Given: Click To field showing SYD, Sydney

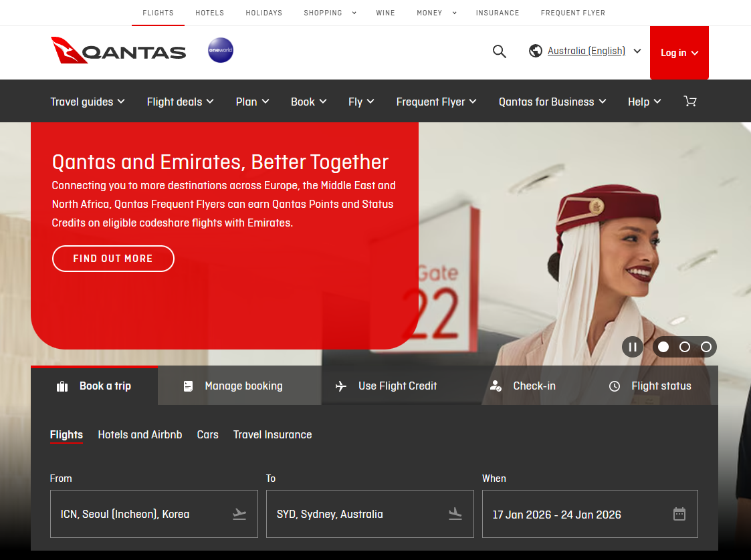Looking at the screenshot, I should (x=370, y=514).
